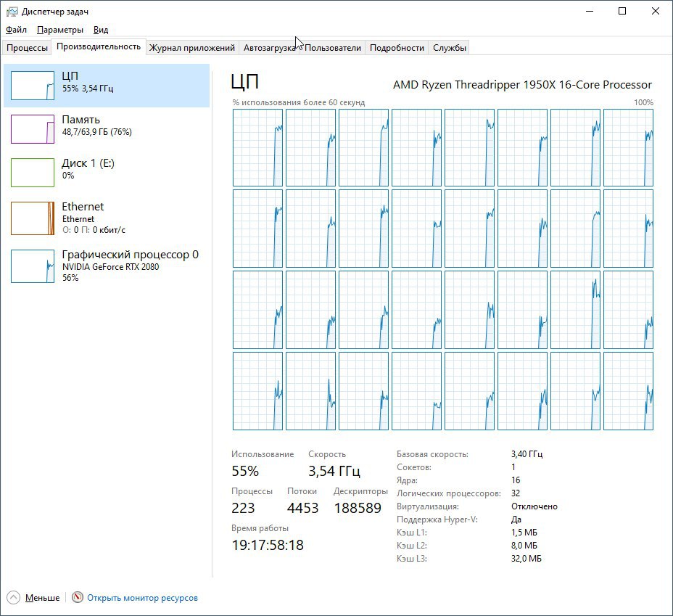
Task: Click the Поддержка Hyper-V value Да
Action: [516, 520]
